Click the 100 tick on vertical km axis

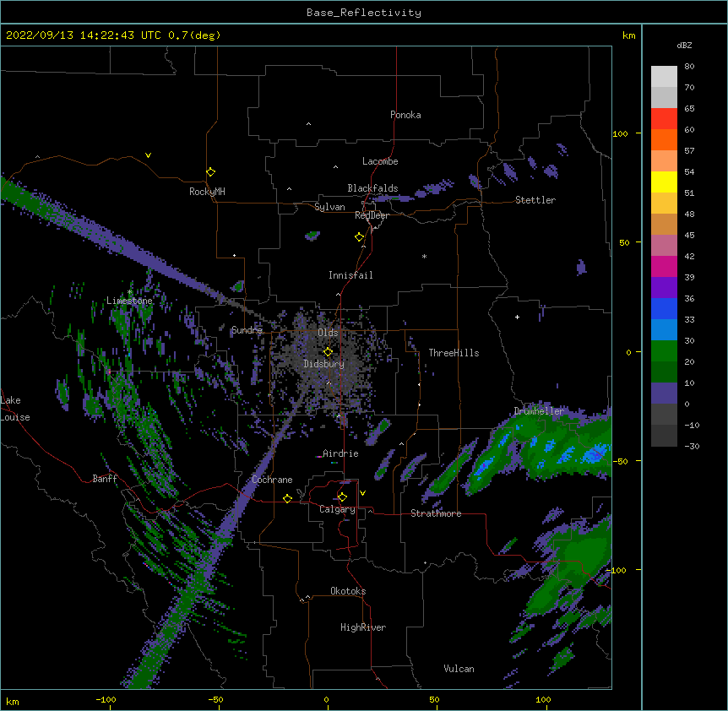tap(620, 134)
